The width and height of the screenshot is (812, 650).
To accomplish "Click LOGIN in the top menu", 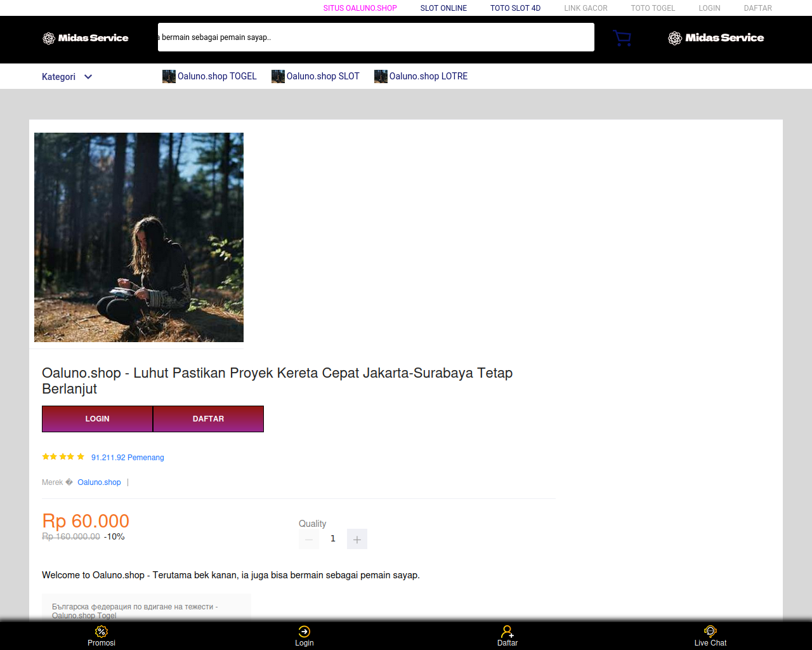I will click(x=709, y=8).
